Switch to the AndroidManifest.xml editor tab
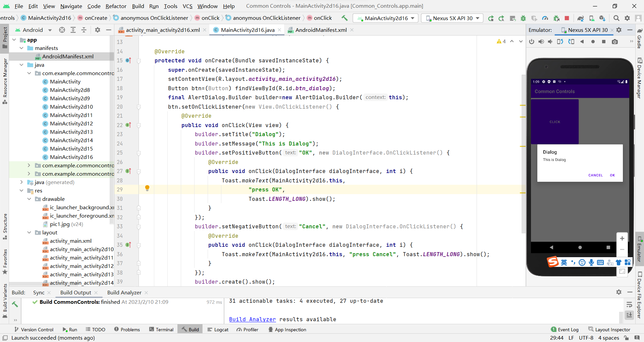 [320, 30]
